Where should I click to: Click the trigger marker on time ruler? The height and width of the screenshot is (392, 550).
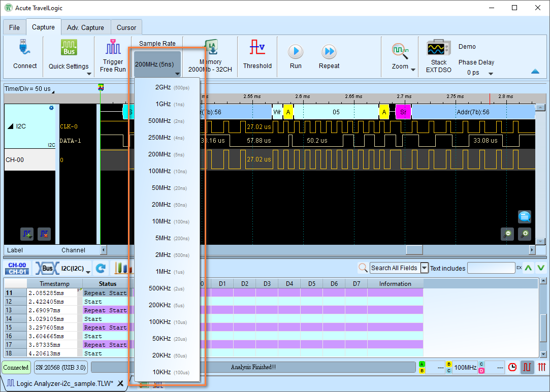(x=101, y=88)
